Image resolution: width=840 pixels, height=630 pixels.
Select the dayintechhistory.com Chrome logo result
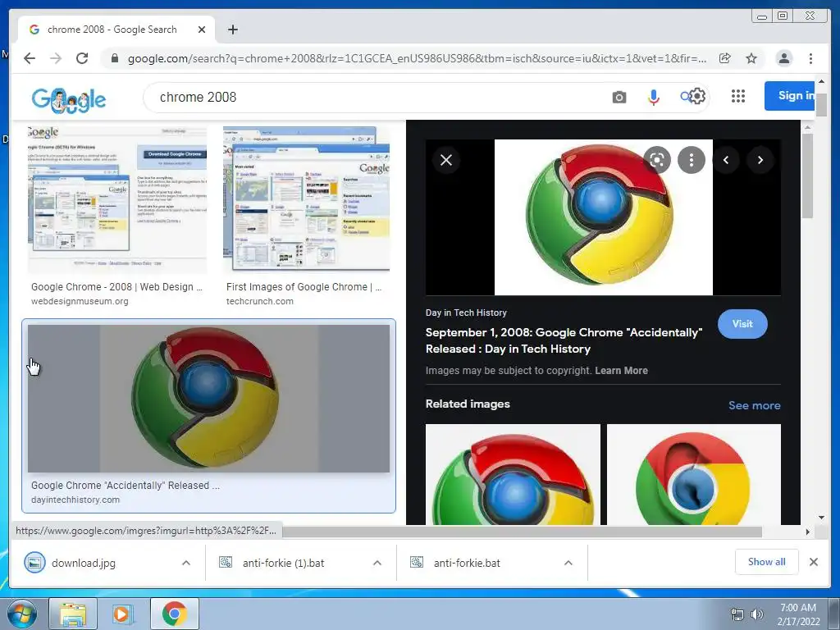[x=208, y=398]
